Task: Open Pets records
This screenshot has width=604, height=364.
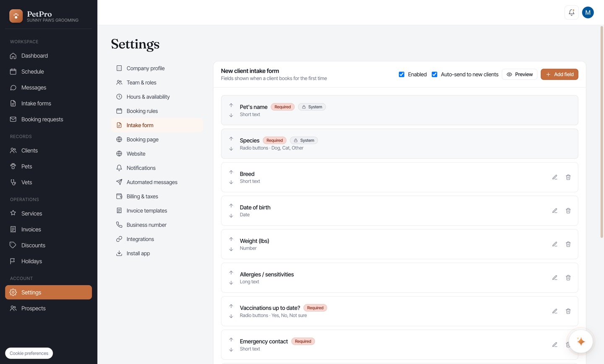Action: [x=48, y=166]
